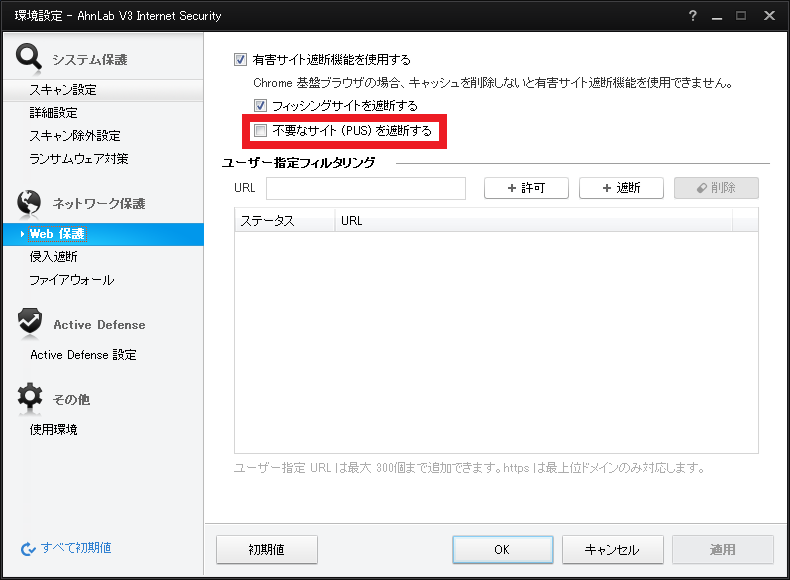Click the Active Defense shield icon
This screenshot has height=580, width=790.
30,321
